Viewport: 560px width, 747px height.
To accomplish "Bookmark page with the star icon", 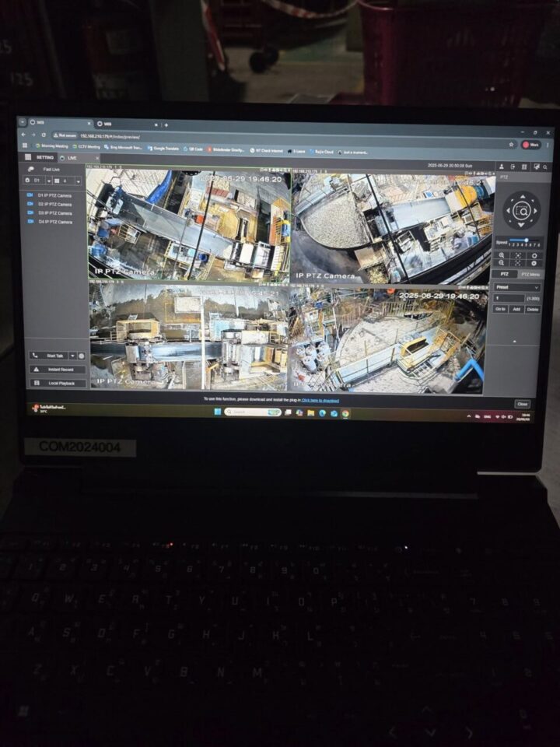I will (512, 144).
